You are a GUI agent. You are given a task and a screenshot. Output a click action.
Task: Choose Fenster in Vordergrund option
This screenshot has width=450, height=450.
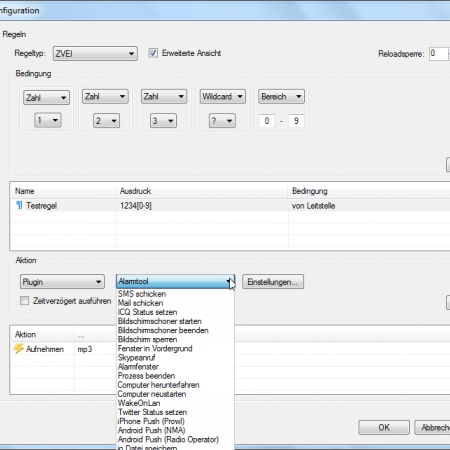[175, 349]
